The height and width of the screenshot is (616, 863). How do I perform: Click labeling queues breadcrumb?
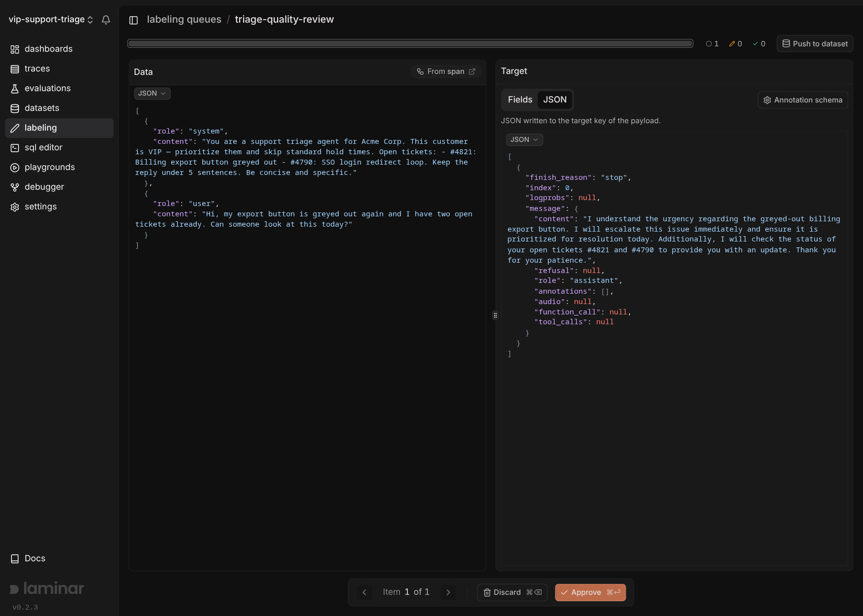pos(184,19)
